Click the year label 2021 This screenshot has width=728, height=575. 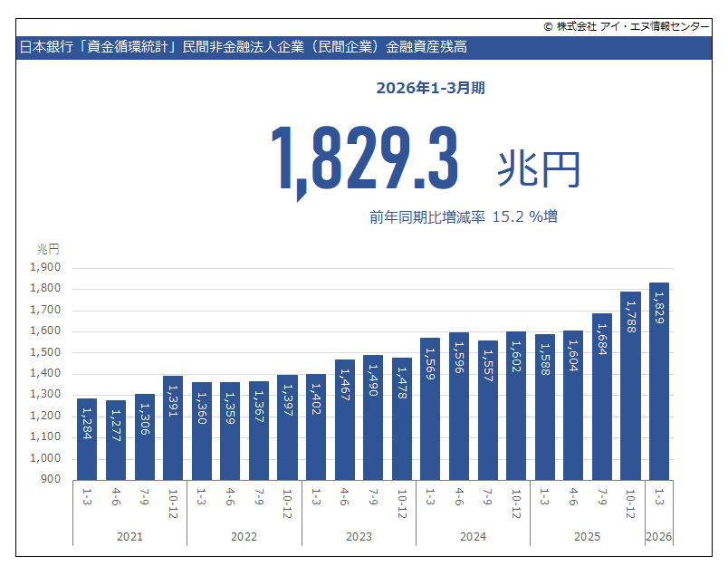pyautogui.click(x=130, y=536)
